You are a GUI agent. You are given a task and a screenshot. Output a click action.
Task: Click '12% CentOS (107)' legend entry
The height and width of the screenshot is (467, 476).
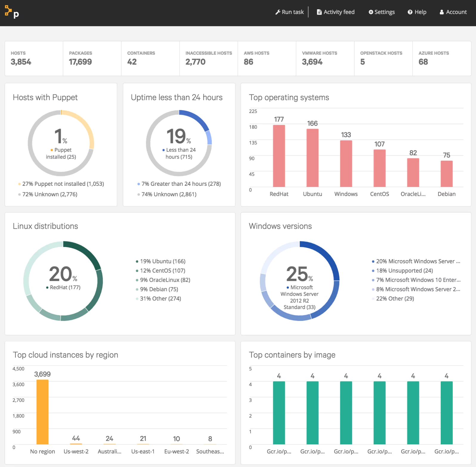click(x=160, y=270)
